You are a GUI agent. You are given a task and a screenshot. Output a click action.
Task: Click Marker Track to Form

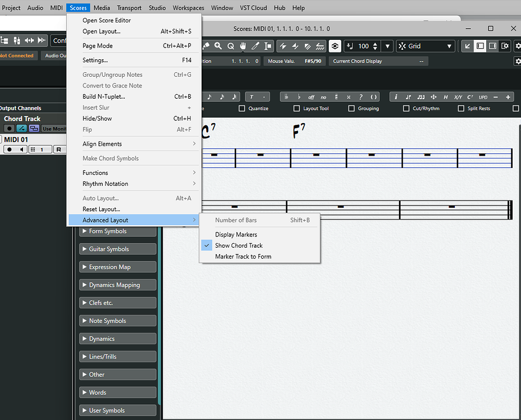pos(241,256)
